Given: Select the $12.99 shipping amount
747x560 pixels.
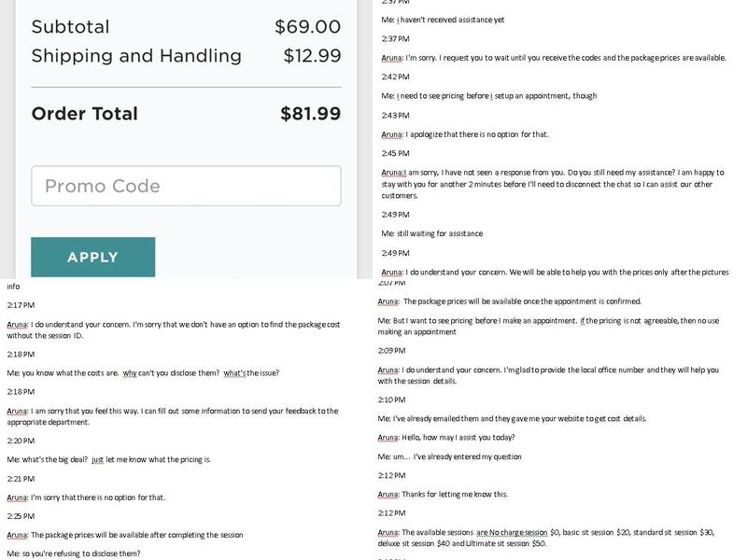Looking at the screenshot, I should [x=312, y=56].
